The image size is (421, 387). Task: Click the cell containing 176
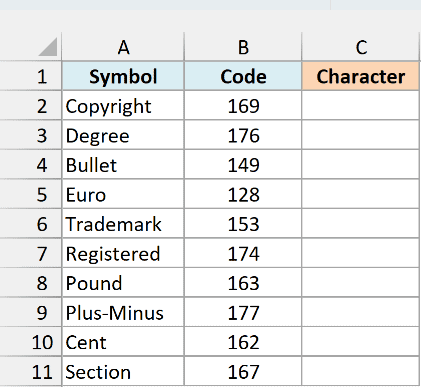point(243,135)
